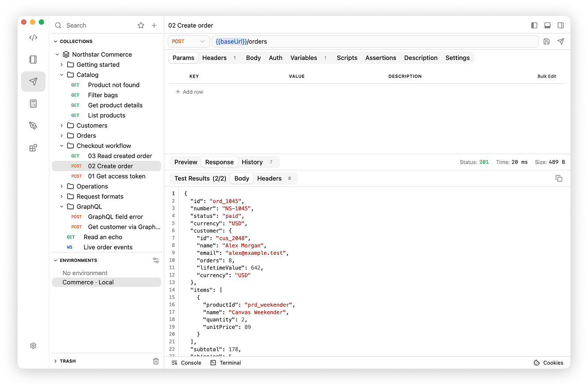588x388 pixels.
Task: Open Cookies manager
Action: tap(548, 363)
